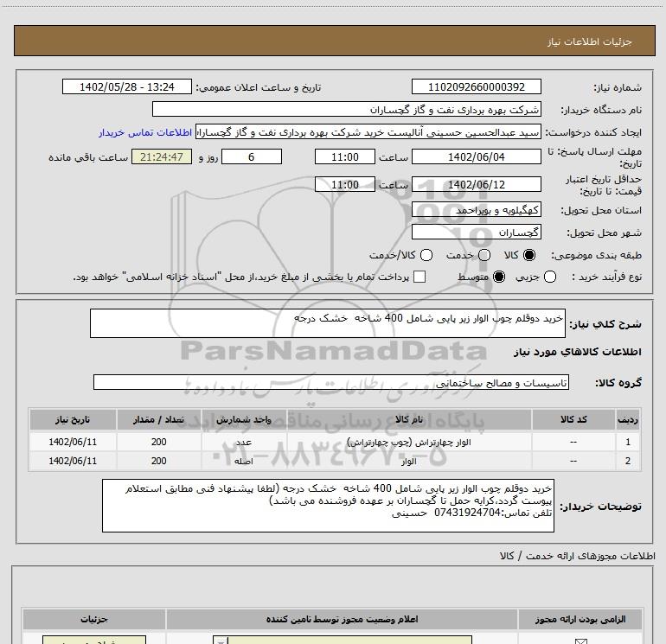Click the ردیف column header
The image size is (666, 644).
pyautogui.click(x=628, y=419)
